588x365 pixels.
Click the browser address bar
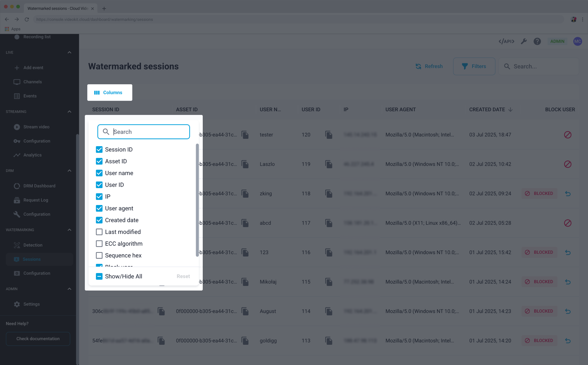pos(299,19)
